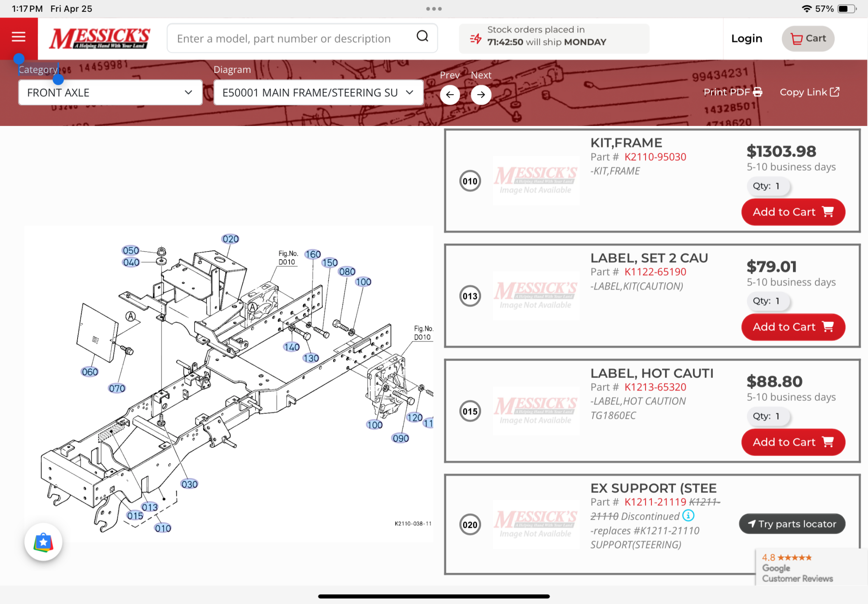
Task: Go to the next diagram arrow
Action: coord(481,95)
